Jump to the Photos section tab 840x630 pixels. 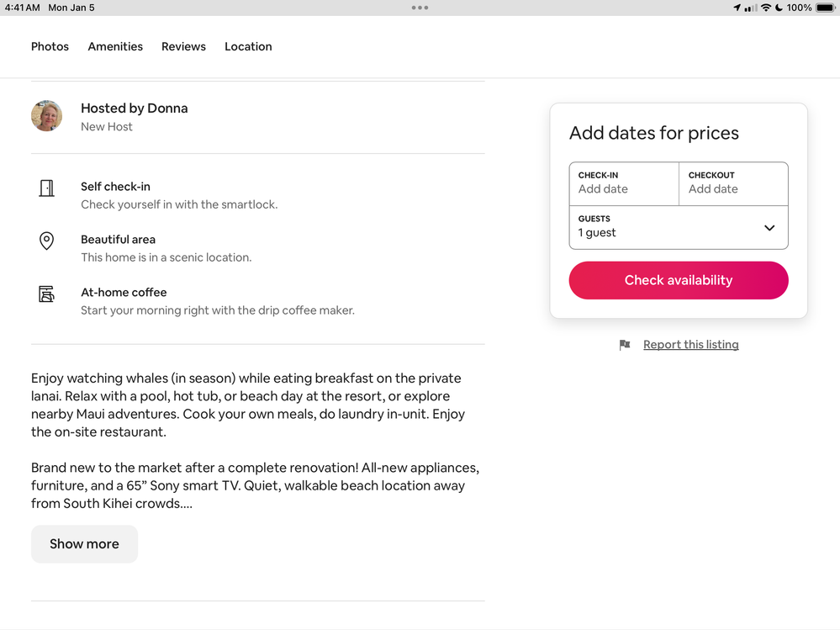click(50, 47)
